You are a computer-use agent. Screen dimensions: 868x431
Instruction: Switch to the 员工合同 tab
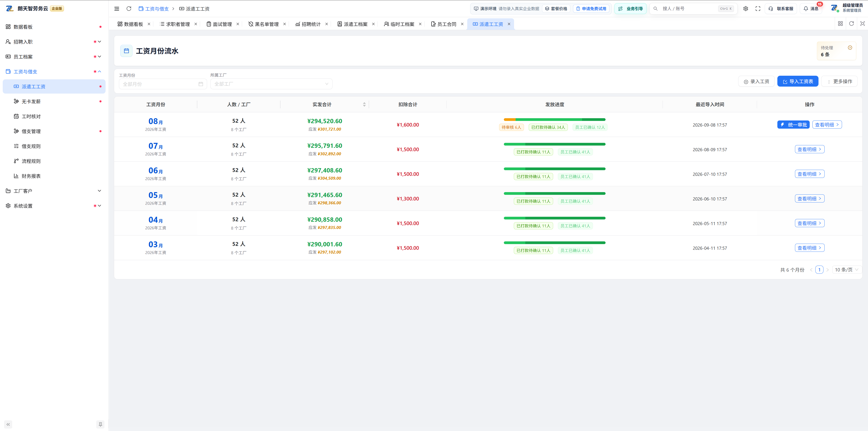coord(446,24)
